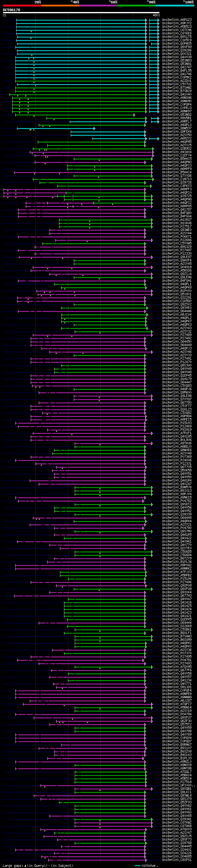Click the 480 end position of query scale
The width and height of the screenshot is (197, 868).
click(x=155, y=15)
